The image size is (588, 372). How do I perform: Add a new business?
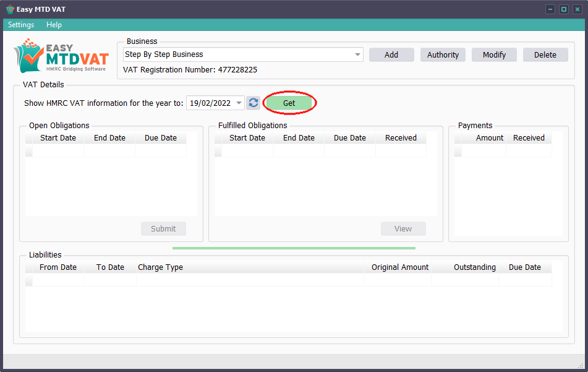[x=391, y=55]
